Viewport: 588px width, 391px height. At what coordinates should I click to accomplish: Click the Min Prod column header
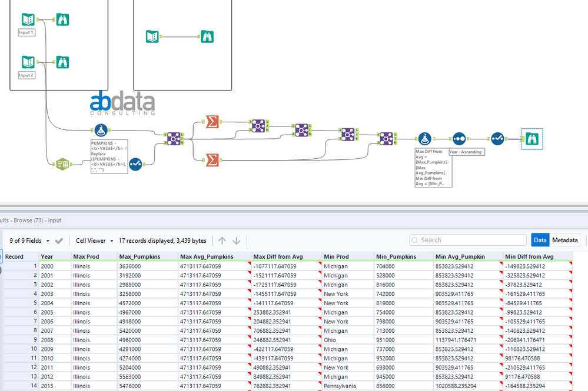tap(348, 256)
